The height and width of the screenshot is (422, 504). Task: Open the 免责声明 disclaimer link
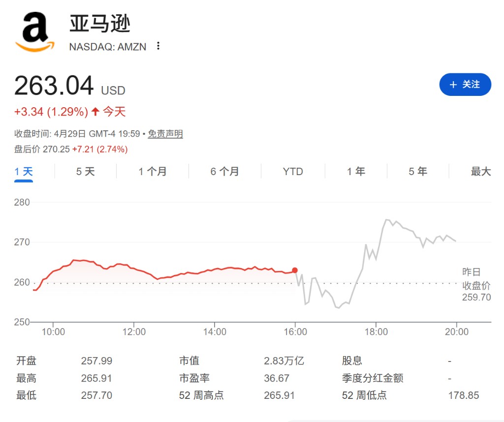pos(165,134)
